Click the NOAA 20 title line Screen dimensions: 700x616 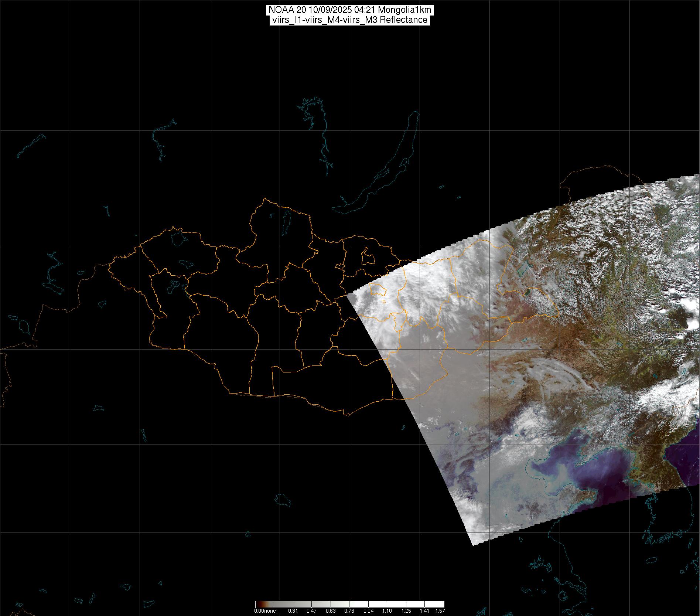tap(349, 10)
